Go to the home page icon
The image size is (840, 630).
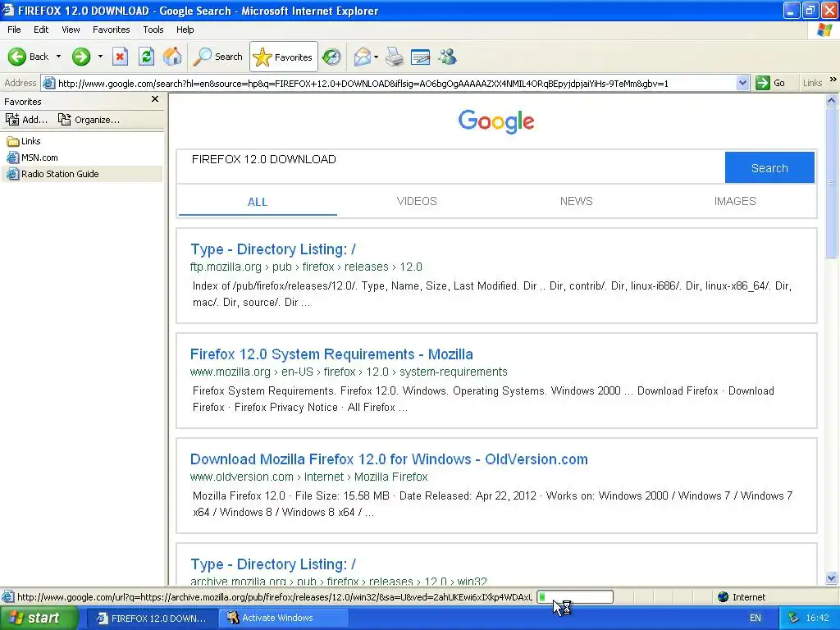tap(172, 57)
